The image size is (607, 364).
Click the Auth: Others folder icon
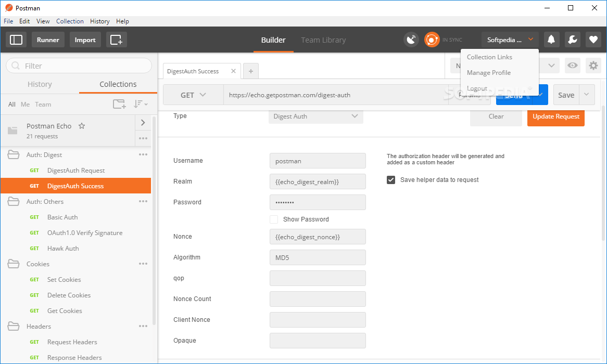click(x=14, y=201)
